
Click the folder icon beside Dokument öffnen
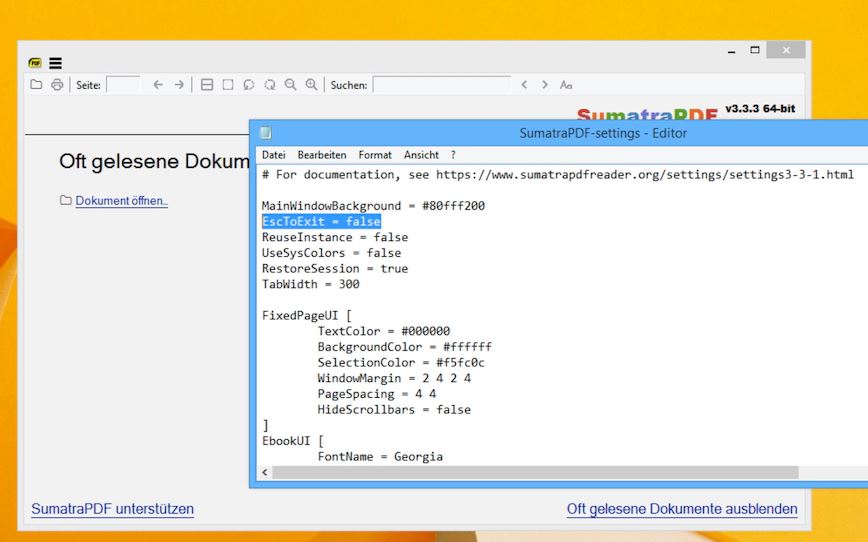click(65, 200)
